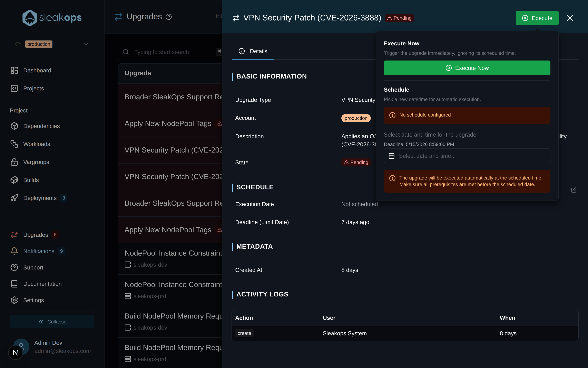The image size is (588, 368).
Task: Click the Support help icon
Action: tap(14, 267)
